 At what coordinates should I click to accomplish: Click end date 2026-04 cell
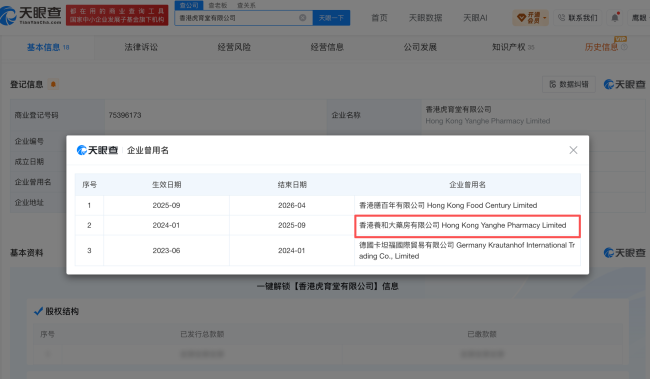point(291,205)
